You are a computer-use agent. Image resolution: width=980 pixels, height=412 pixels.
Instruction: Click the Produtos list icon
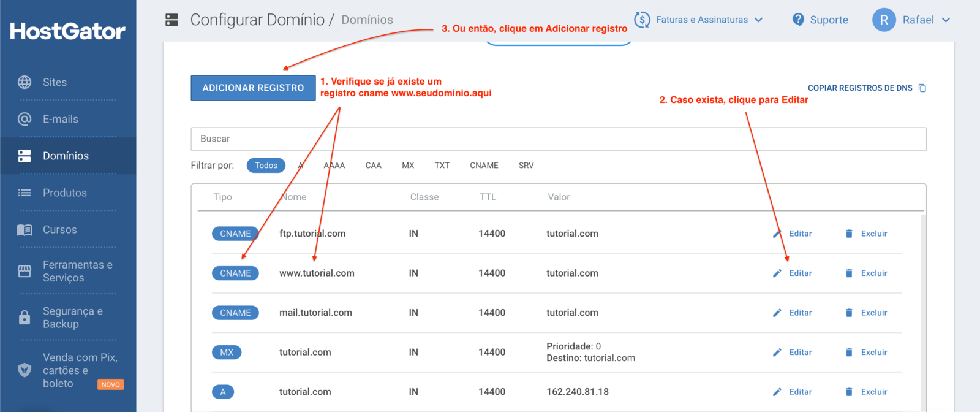click(x=24, y=193)
